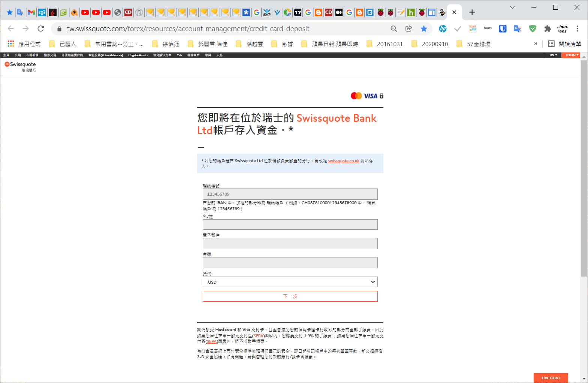Open Crypto-Assets navigation item
Screen dimensions: 588x383
click(x=138, y=55)
